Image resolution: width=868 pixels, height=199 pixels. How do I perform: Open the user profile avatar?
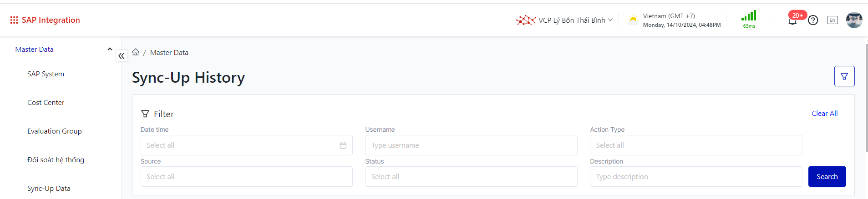click(x=854, y=20)
